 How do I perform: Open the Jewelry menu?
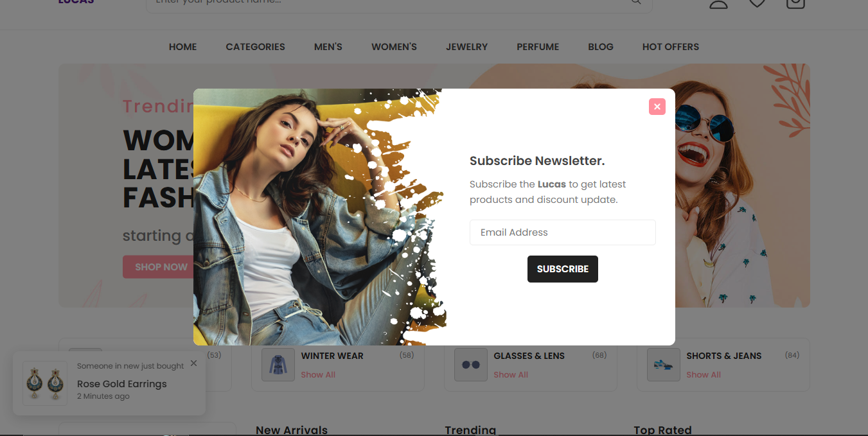click(467, 47)
